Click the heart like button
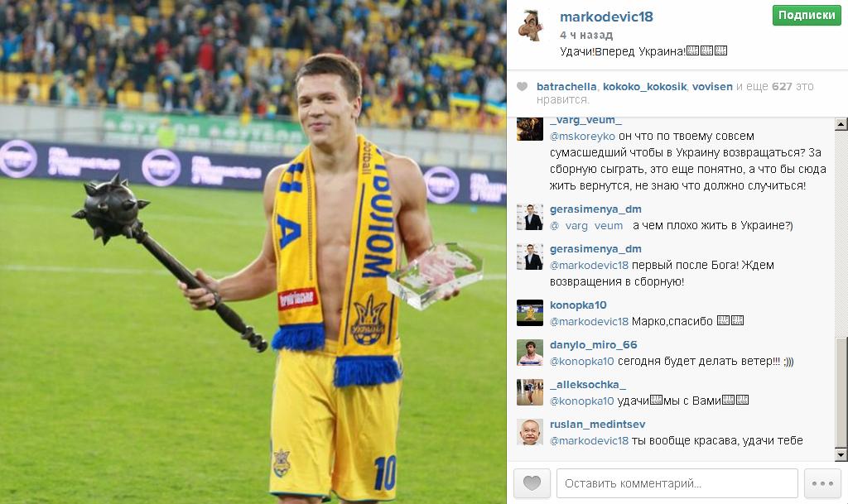848x504 pixels. tap(532, 483)
